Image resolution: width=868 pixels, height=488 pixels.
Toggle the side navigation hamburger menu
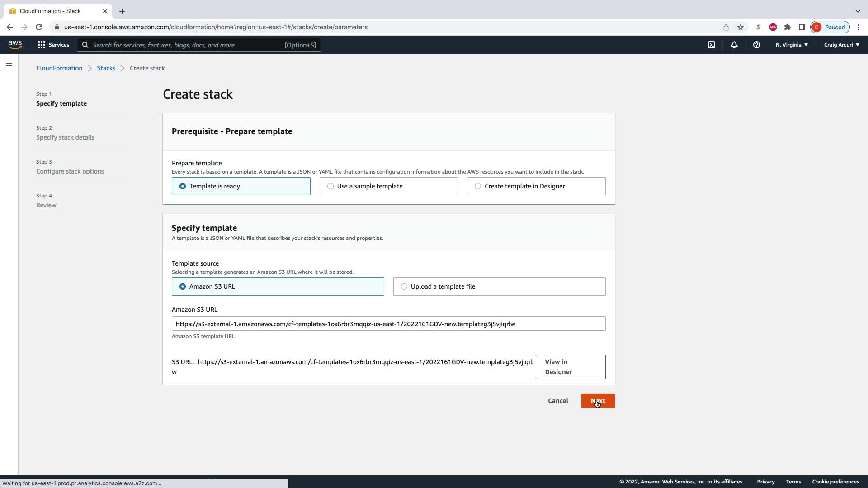[9, 63]
